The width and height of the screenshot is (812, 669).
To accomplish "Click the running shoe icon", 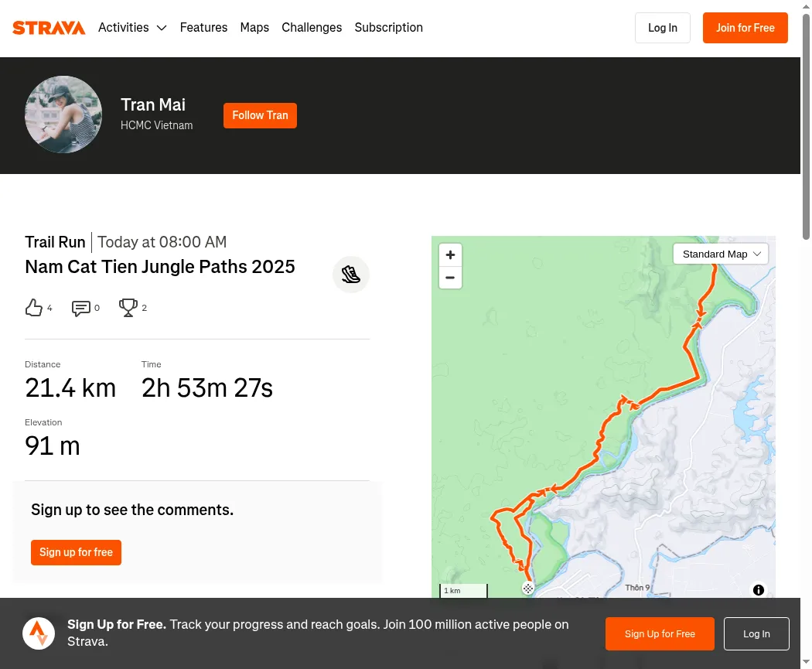I will [350, 274].
